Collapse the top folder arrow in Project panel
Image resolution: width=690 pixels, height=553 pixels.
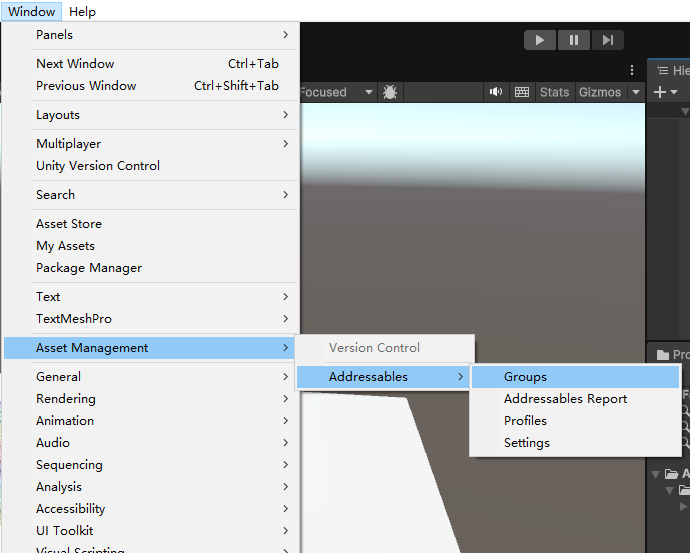(x=656, y=474)
